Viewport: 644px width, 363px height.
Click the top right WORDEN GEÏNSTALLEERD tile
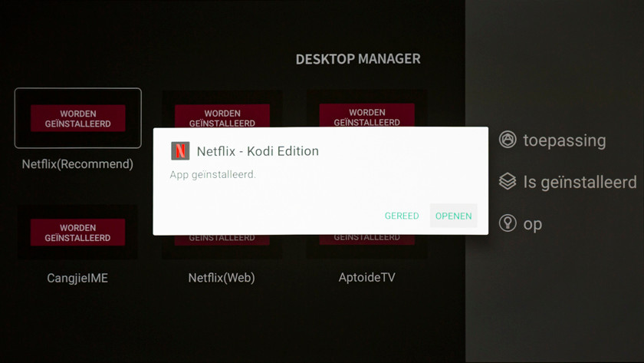coord(366,108)
